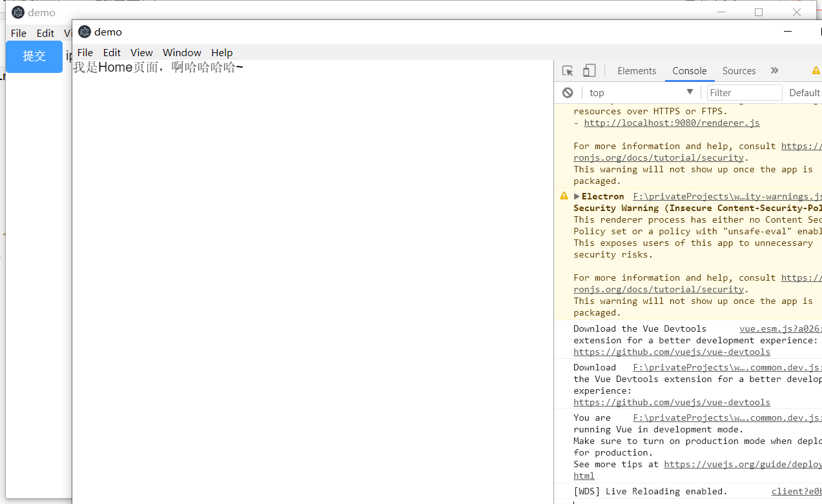Click the blue 提交 submit button
822x504 pixels.
pos(34,57)
